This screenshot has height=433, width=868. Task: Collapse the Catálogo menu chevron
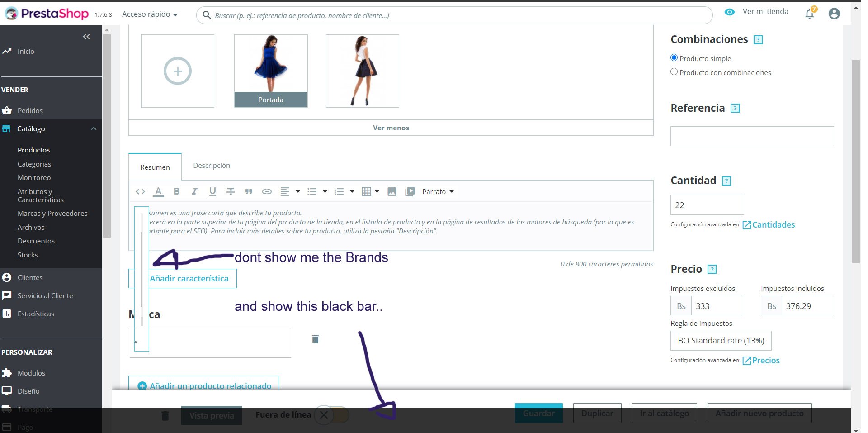pyautogui.click(x=94, y=128)
